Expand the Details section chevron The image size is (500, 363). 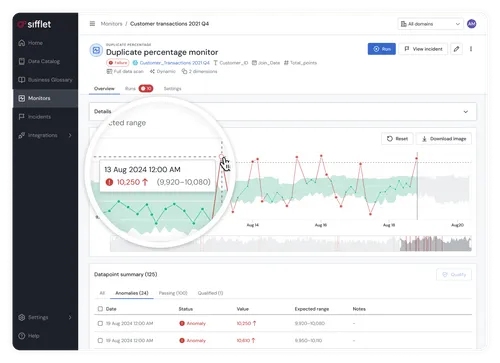point(466,112)
